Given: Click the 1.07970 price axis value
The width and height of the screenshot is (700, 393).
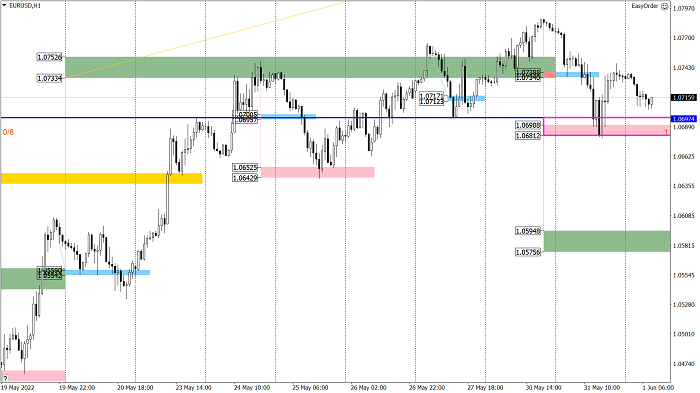Looking at the screenshot, I should pyautogui.click(x=683, y=8).
